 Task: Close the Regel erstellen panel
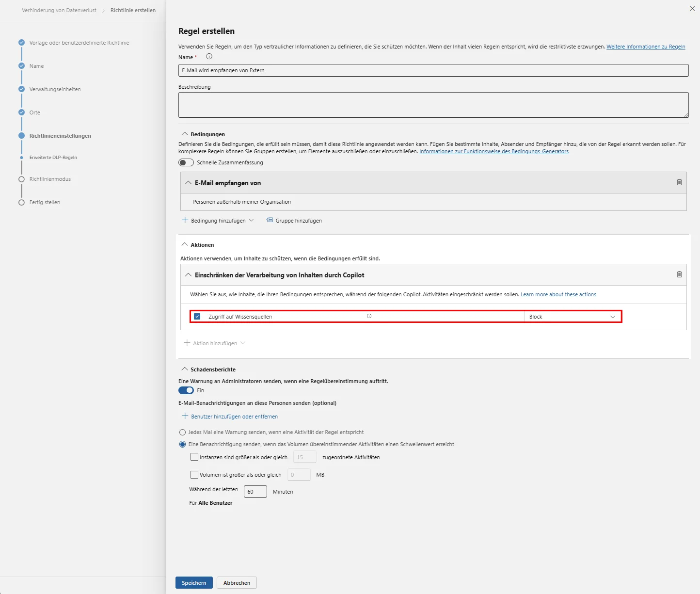pyautogui.click(x=692, y=9)
